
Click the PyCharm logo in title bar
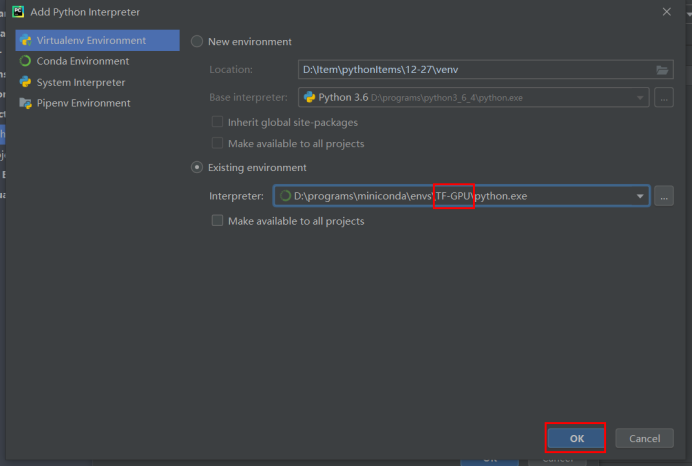pos(18,11)
